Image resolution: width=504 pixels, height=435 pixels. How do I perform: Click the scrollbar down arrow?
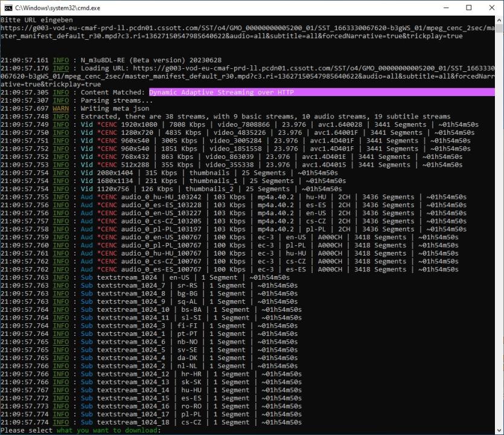click(499, 430)
